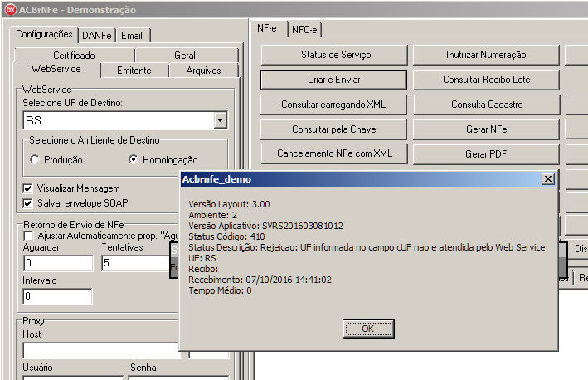Click Versão Aplicativo: SVRS201603081012 text
Image resolution: width=588 pixels, height=380 pixels.
click(265, 226)
